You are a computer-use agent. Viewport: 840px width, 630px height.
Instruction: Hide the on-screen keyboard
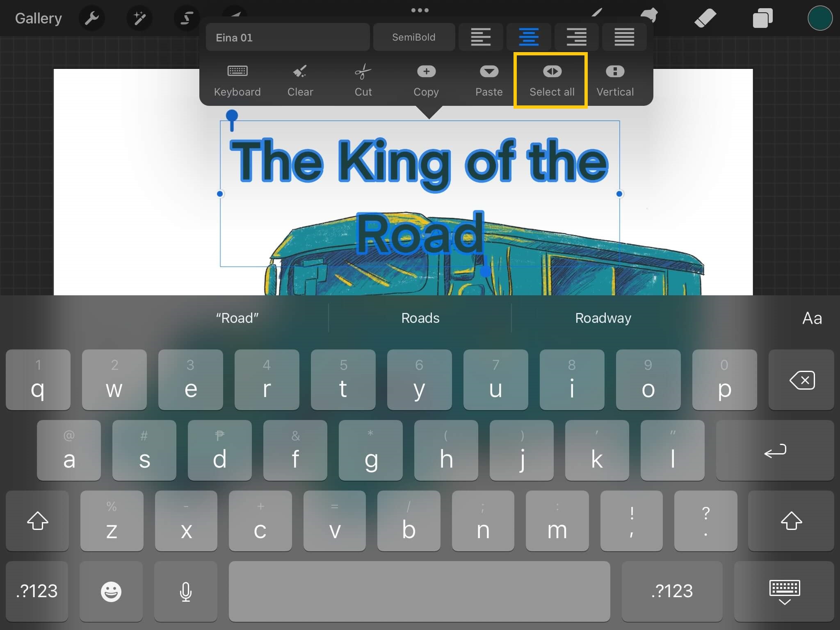(x=784, y=592)
